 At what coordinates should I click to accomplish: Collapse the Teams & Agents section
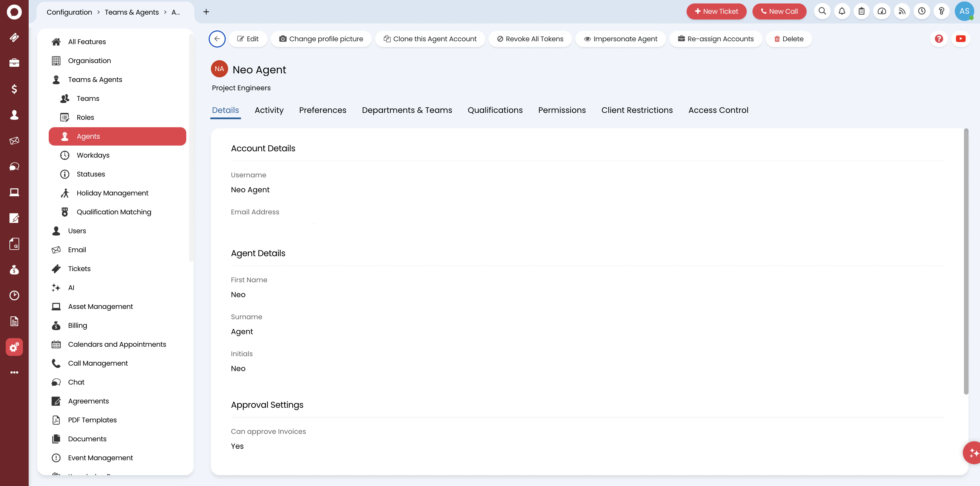[x=95, y=79]
